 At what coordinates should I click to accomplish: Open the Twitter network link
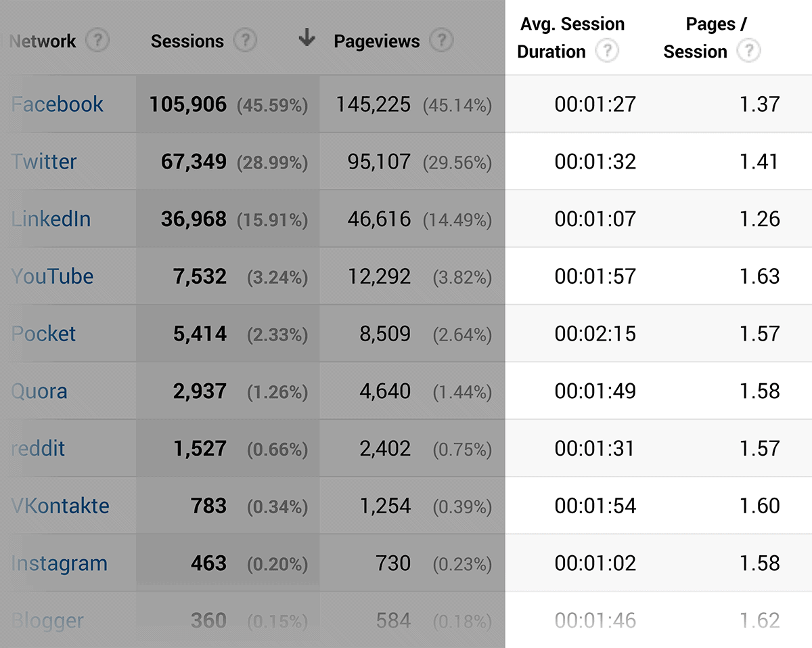(x=44, y=162)
